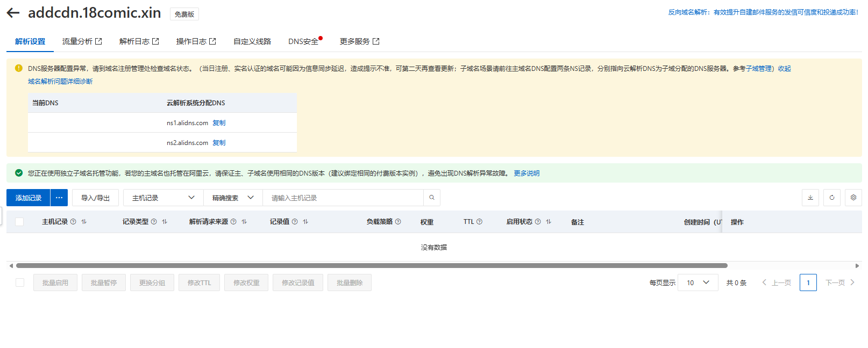
Task: Click the download icon above the table
Action: [x=810, y=198]
